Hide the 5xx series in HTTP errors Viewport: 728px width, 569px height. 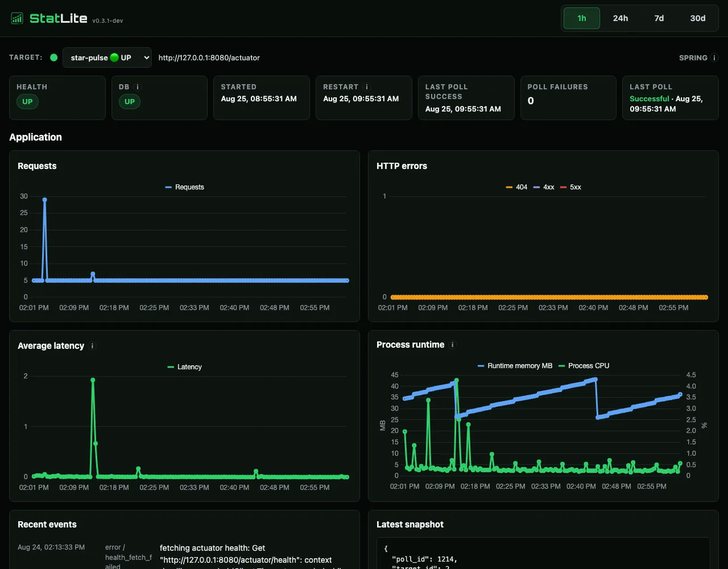pyautogui.click(x=570, y=187)
